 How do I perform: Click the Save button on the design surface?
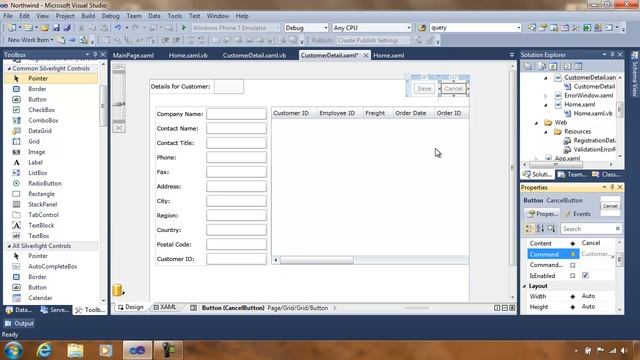pos(424,89)
